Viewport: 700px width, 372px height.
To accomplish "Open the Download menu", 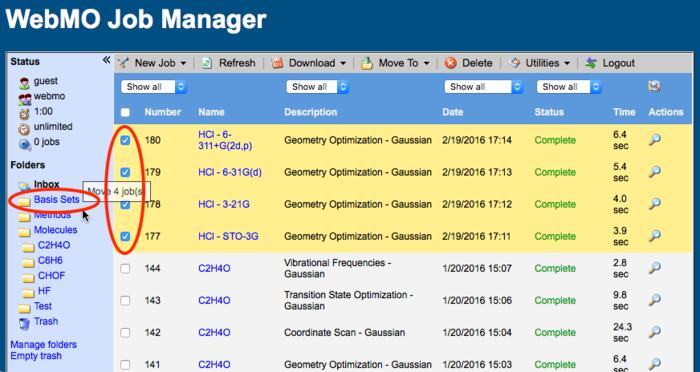I will coord(309,63).
